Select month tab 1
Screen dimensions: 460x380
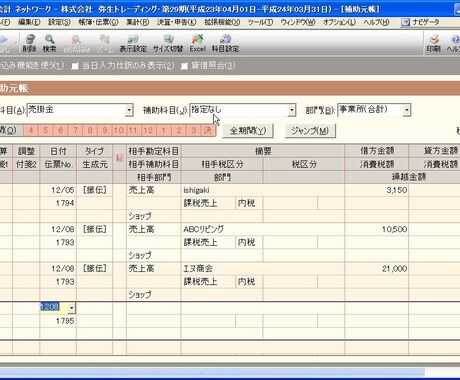click(x=163, y=130)
